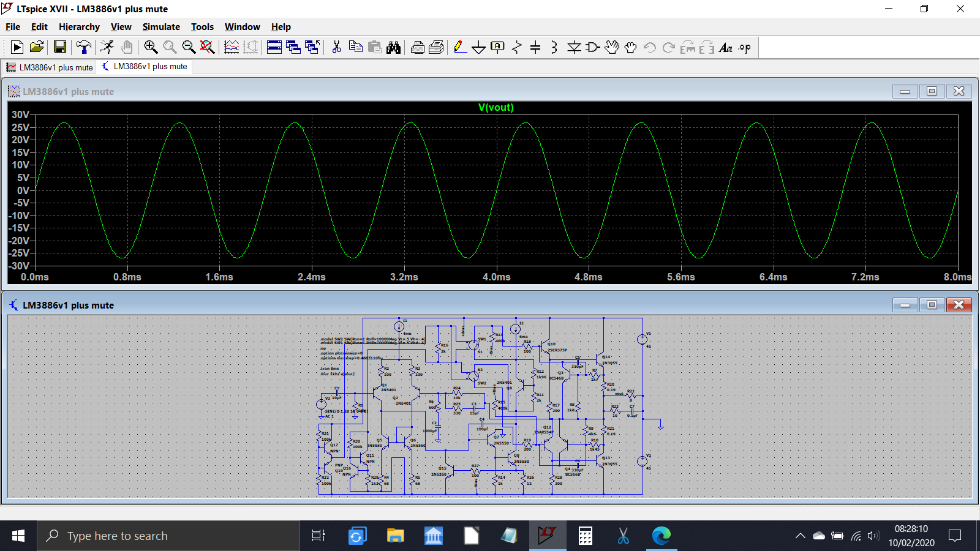This screenshot has height=551, width=980.
Task: Minimize the waveform plot window
Action: coord(905,91)
